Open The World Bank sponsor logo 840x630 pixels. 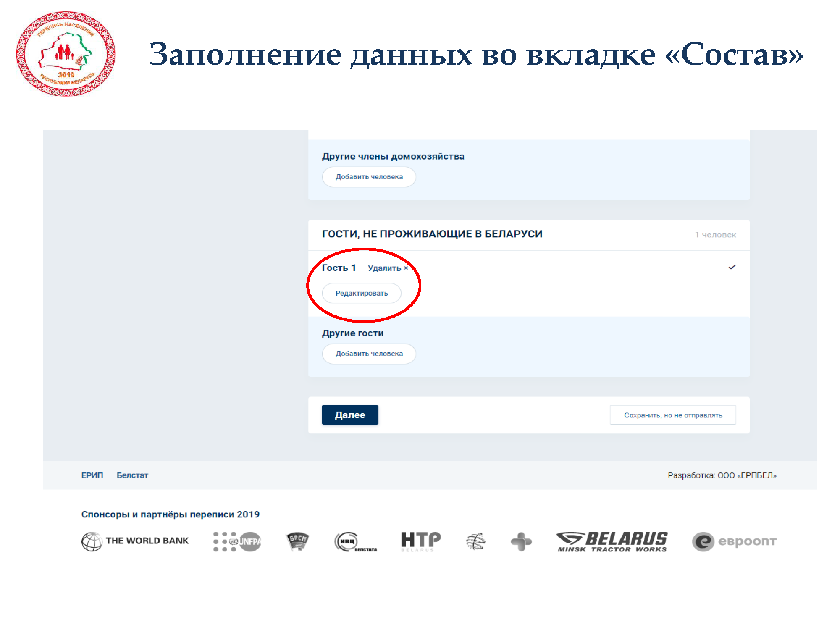click(x=135, y=541)
